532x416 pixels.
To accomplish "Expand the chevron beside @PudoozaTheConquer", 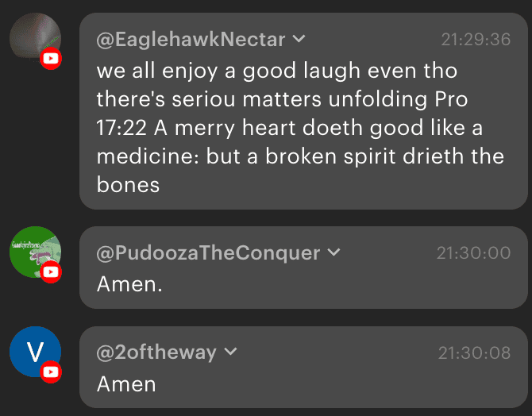I will pos(333,252).
